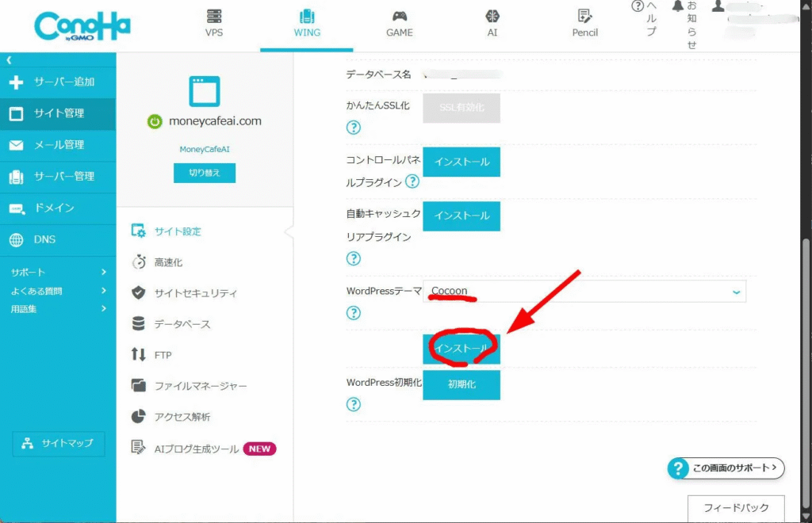This screenshot has height=523, width=812.
Task: Click the ConoHa logo
Action: (82, 26)
